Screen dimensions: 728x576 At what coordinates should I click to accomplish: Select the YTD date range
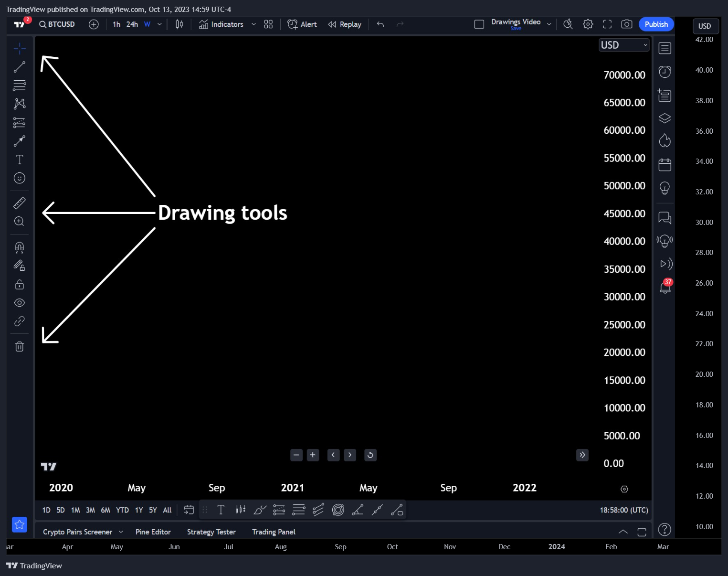coord(123,510)
